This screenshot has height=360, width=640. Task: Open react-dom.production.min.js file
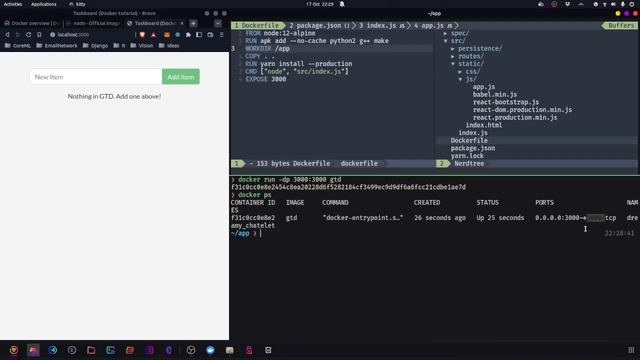[522, 110]
